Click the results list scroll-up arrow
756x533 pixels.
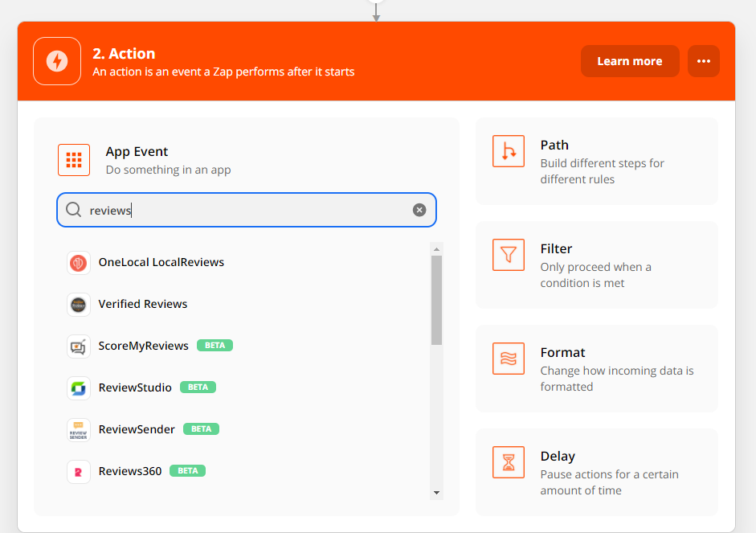(x=436, y=249)
